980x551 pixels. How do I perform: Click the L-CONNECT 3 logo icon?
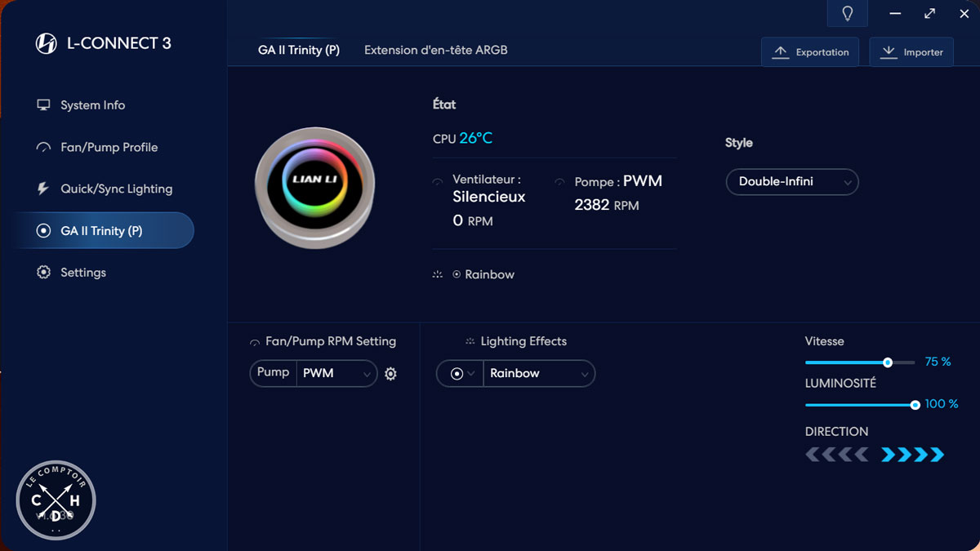pyautogui.click(x=47, y=43)
